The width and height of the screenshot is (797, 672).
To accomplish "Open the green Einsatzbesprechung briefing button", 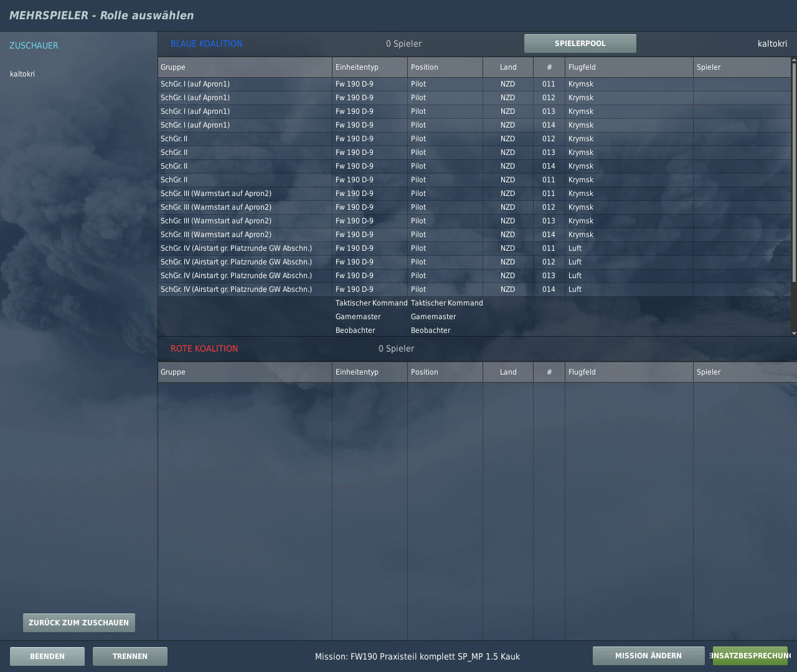I will [750, 656].
